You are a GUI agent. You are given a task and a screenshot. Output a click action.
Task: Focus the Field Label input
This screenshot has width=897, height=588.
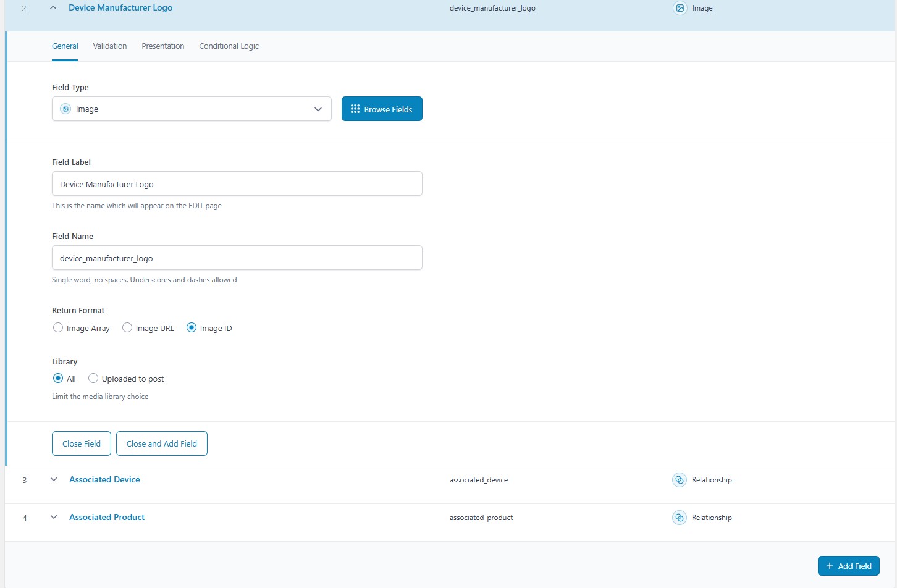coord(237,183)
